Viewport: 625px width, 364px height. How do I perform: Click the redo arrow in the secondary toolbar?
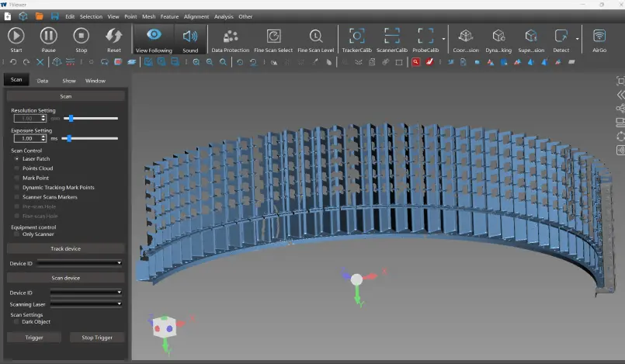(26, 62)
